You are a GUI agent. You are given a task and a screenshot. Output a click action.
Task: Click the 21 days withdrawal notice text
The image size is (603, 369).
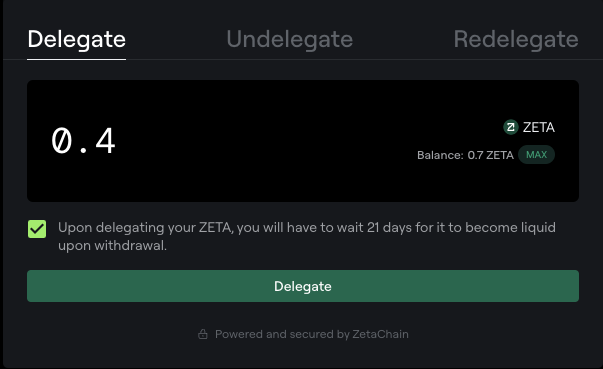[306, 236]
